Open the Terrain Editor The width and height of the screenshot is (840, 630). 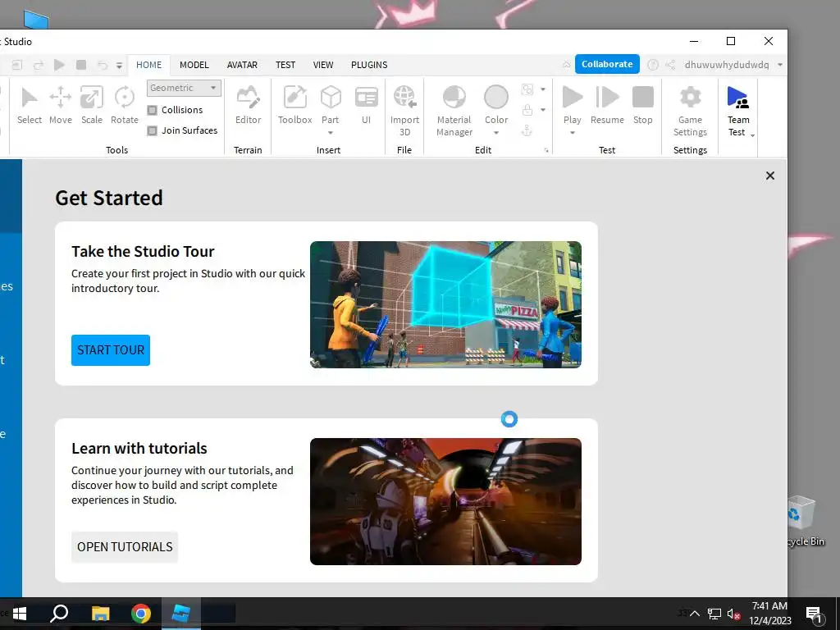(248, 106)
